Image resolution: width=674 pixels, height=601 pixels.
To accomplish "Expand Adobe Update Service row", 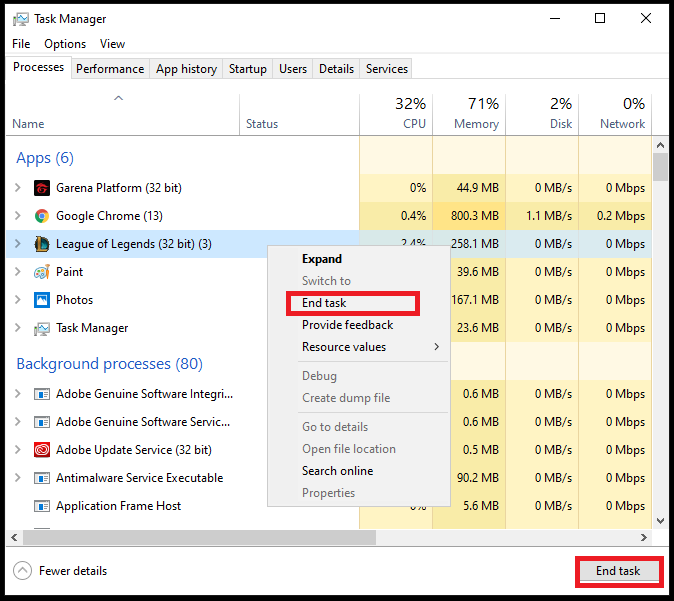I will [18, 450].
